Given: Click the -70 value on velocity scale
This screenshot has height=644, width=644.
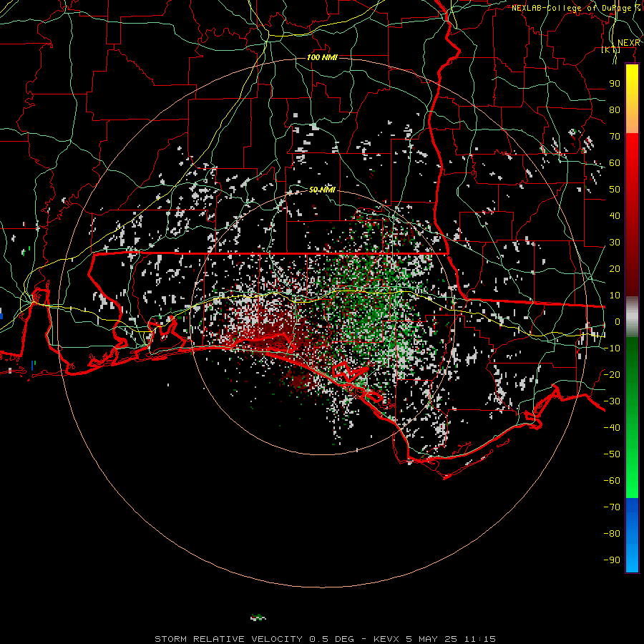Looking at the screenshot, I should [x=612, y=507].
